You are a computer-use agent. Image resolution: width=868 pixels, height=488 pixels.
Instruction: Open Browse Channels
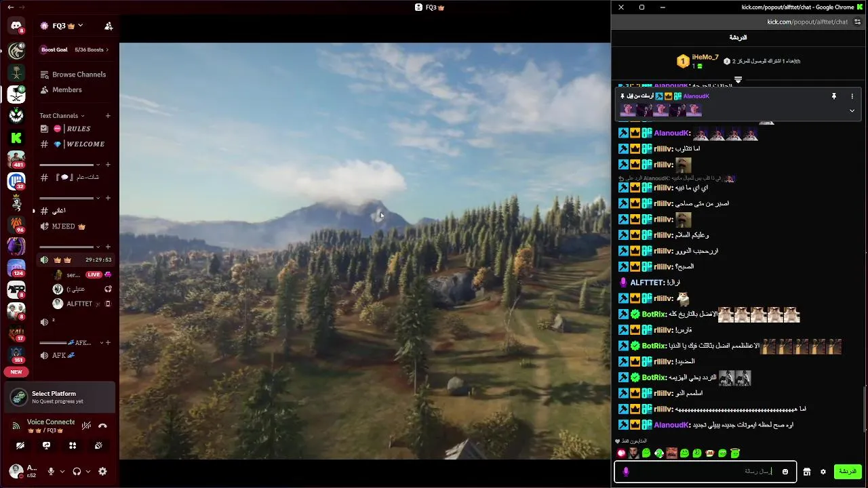coord(74,75)
